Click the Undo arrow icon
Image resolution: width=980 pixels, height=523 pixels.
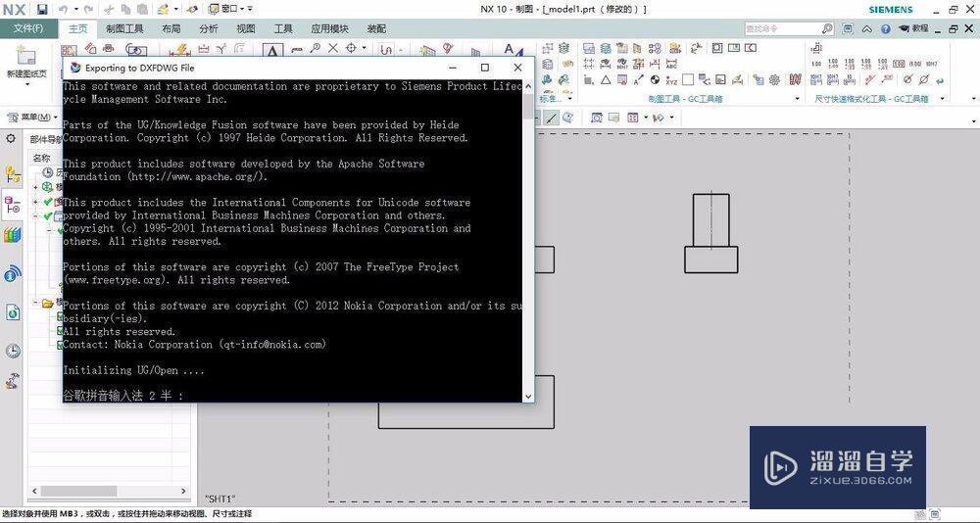pos(63,9)
